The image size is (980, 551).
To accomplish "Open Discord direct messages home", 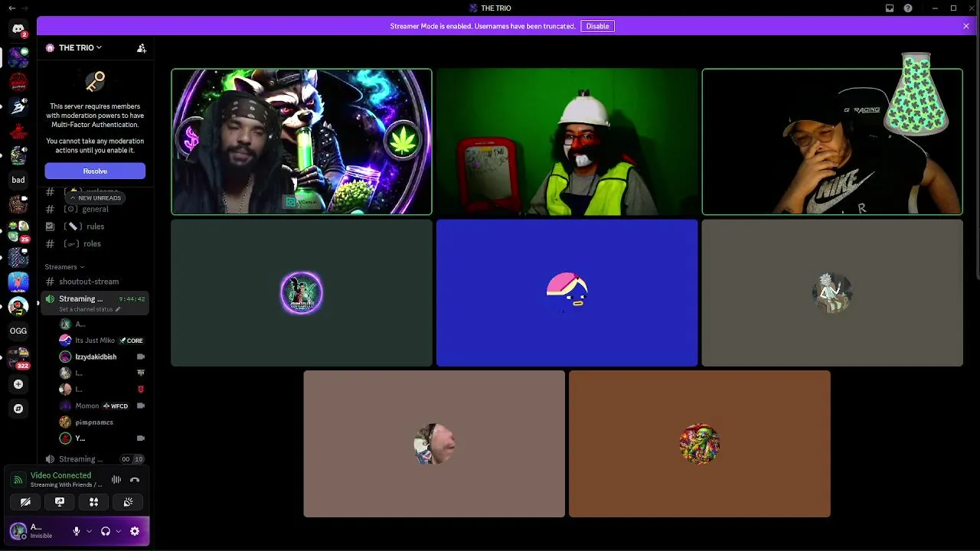I will pos(18,29).
